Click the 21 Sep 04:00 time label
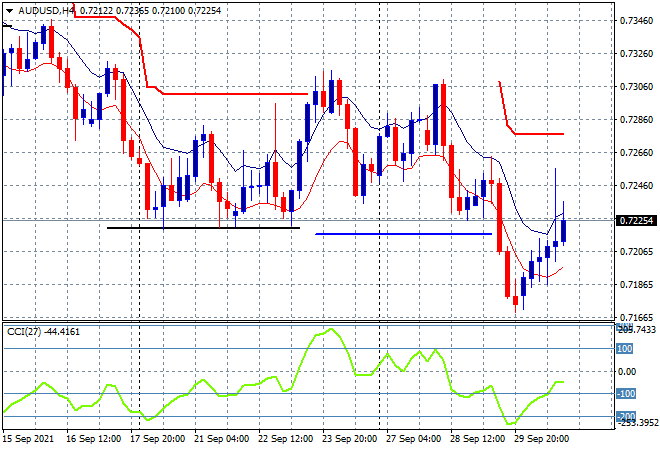The width and height of the screenshot is (660, 450). coord(221,439)
